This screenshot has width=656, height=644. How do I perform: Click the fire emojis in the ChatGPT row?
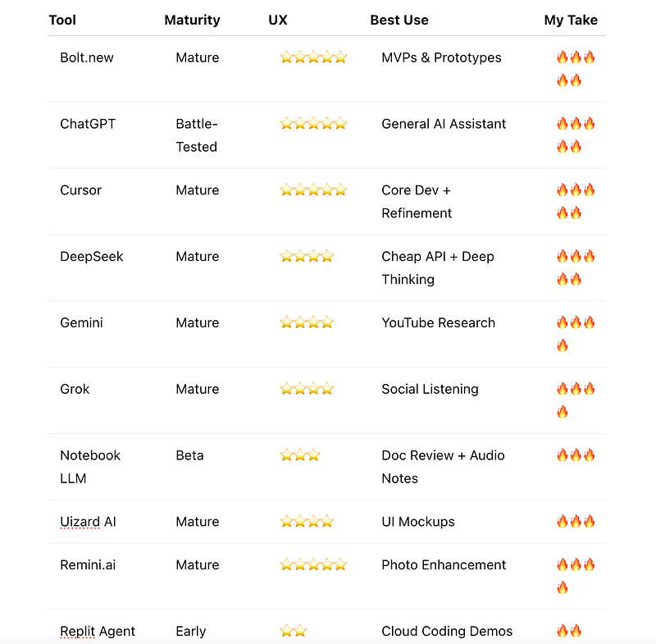[576, 135]
